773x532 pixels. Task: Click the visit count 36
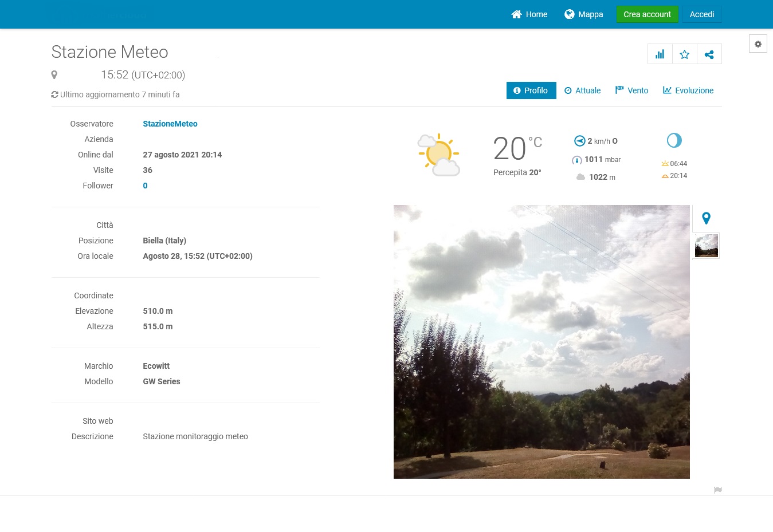(x=148, y=170)
